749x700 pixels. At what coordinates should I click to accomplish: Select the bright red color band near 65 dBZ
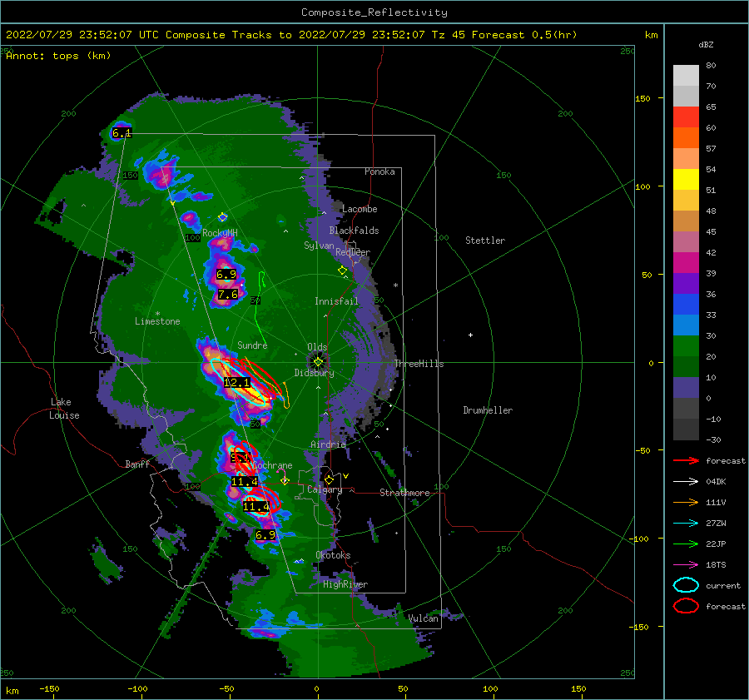pyautogui.click(x=686, y=117)
